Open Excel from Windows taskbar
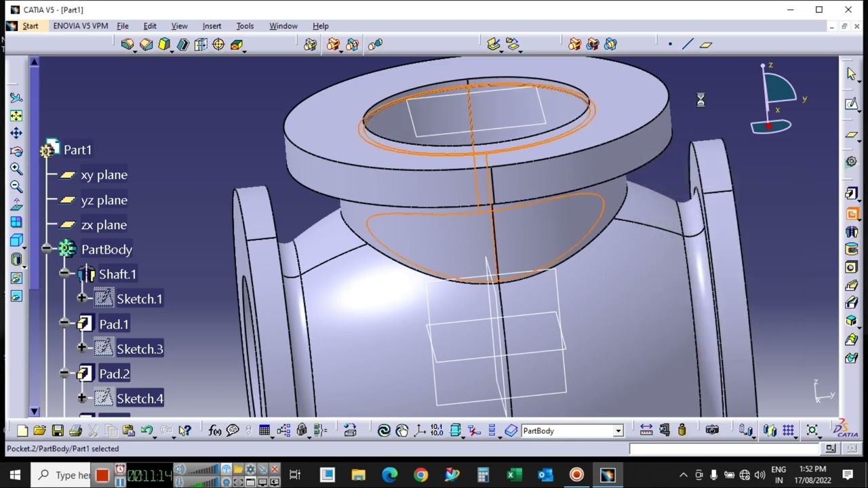Screen dimensions: 868x488 tap(514, 474)
